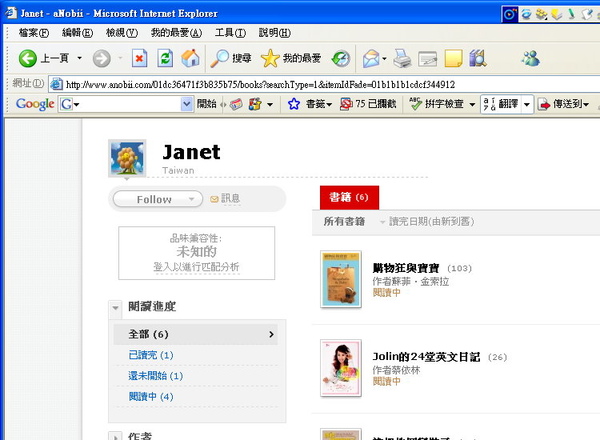Print the page with printer icon
Screen dimensions: 600x440
403,59
